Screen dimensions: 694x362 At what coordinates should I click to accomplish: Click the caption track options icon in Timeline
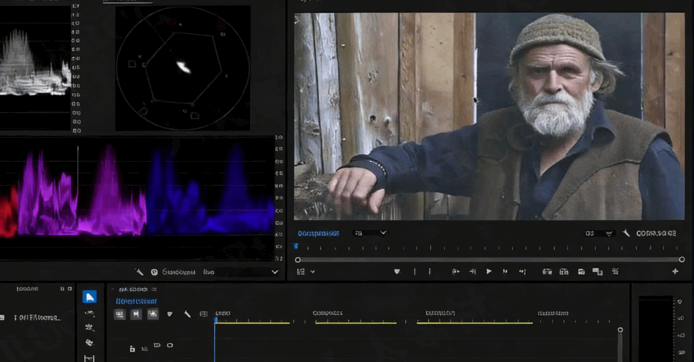pyautogui.click(x=204, y=314)
